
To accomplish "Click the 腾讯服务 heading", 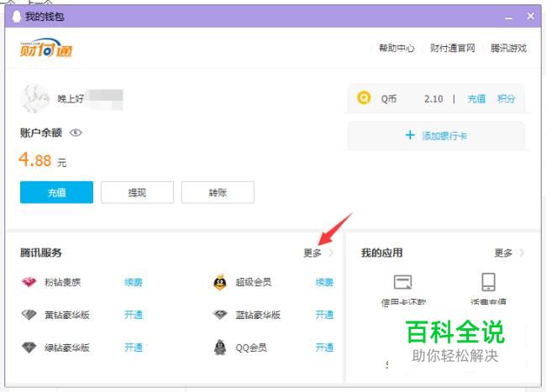I will [x=41, y=253].
